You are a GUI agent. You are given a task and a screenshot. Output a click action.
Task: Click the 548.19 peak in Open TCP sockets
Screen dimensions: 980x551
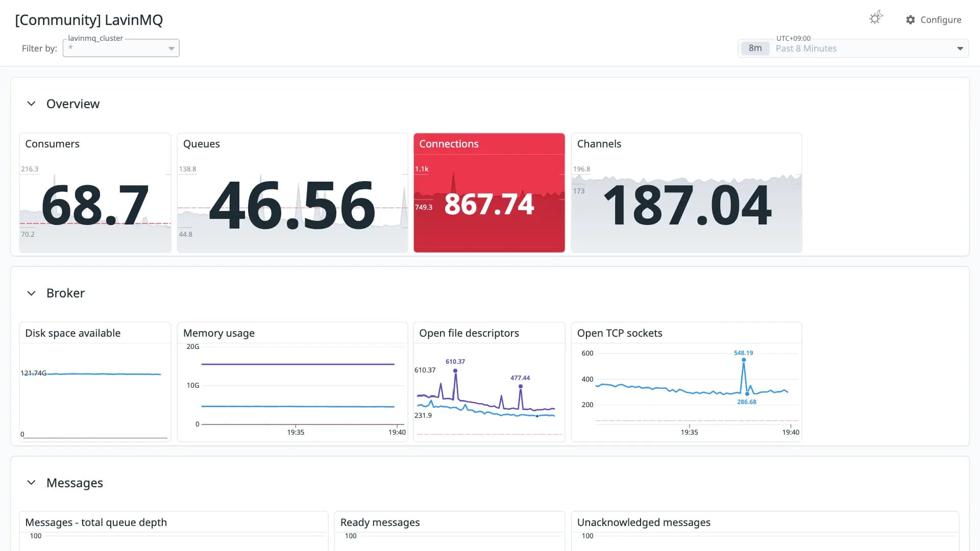[x=744, y=360]
